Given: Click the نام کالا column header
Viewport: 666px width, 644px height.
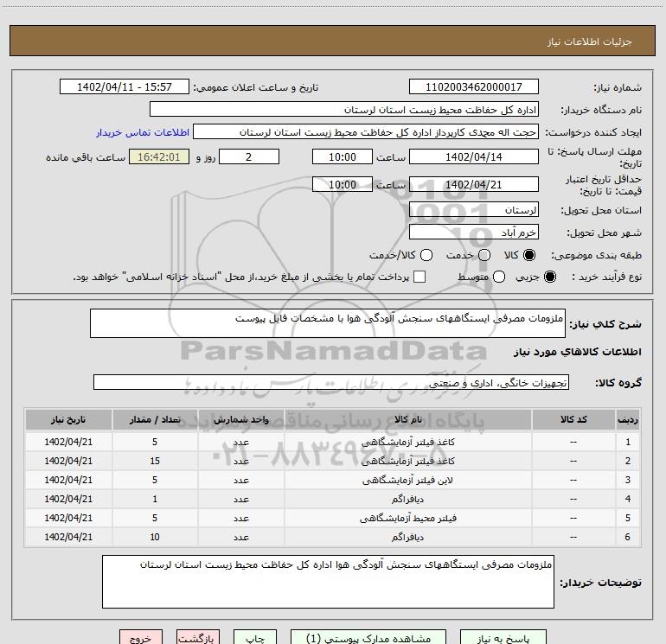Looking at the screenshot, I should click(407, 419).
